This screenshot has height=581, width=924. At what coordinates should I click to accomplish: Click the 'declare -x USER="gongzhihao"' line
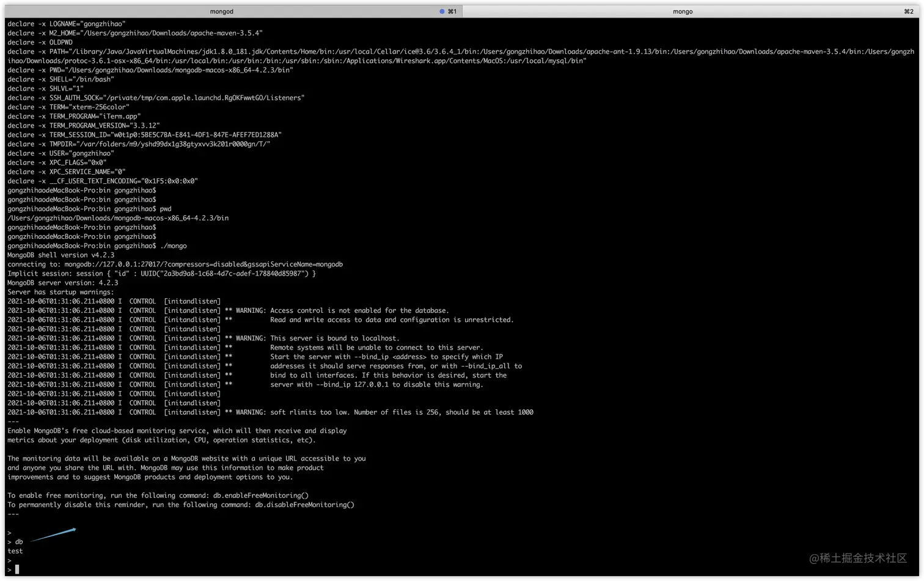[x=61, y=153]
